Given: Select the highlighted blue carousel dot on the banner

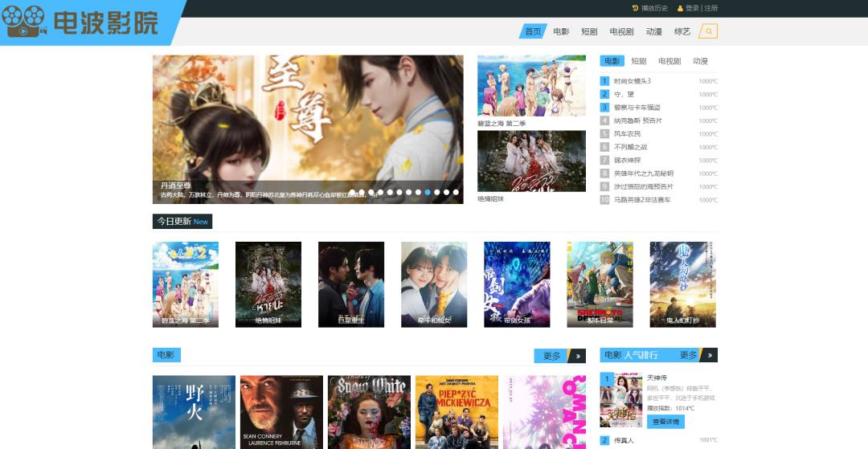Looking at the screenshot, I should click(x=428, y=193).
